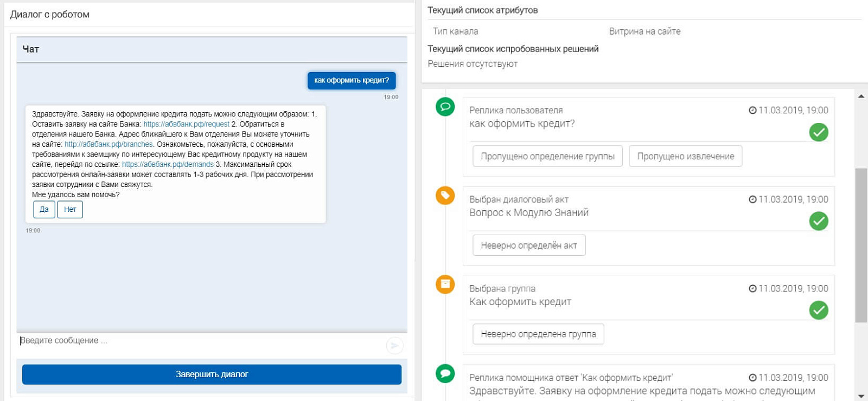Click green chat icon for assistant reply

(x=445, y=373)
